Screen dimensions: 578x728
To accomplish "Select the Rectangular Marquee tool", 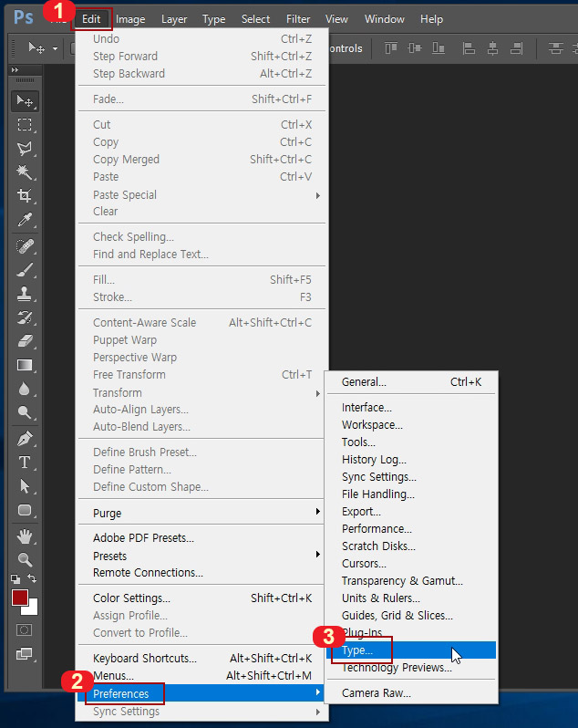I will click(25, 125).
